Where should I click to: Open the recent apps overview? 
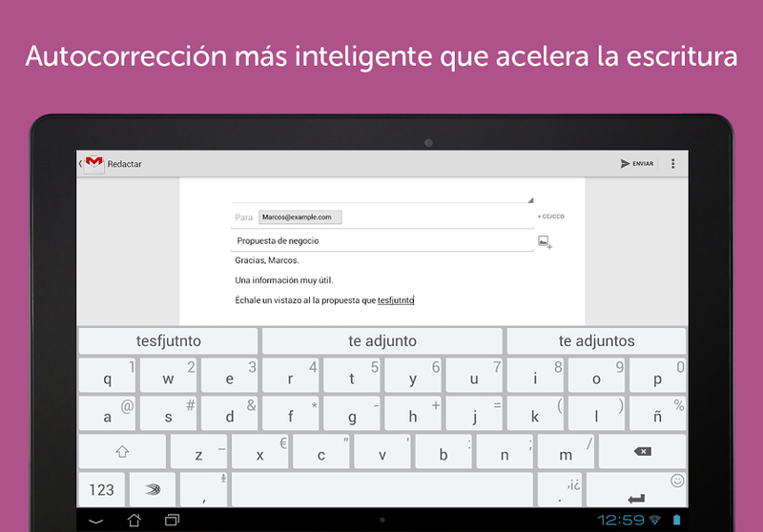click(x=172, y=521)
